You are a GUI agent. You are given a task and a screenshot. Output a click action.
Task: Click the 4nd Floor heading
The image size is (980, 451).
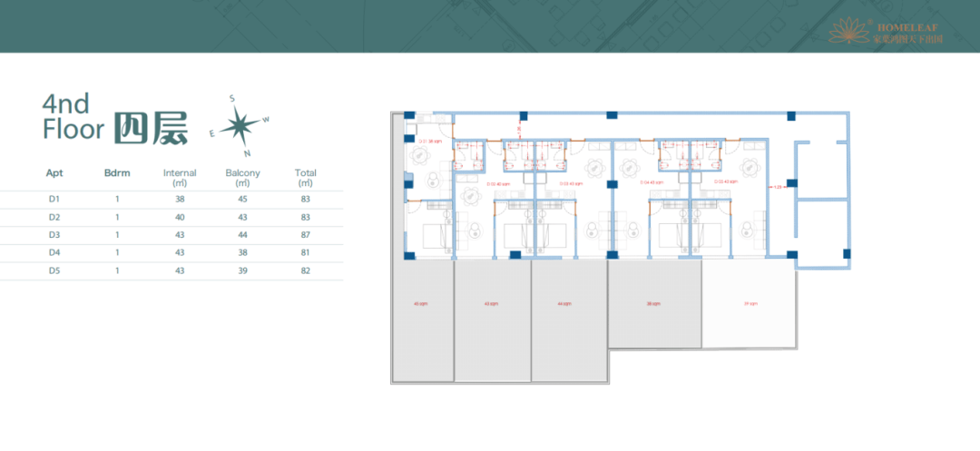pos(73,117)
